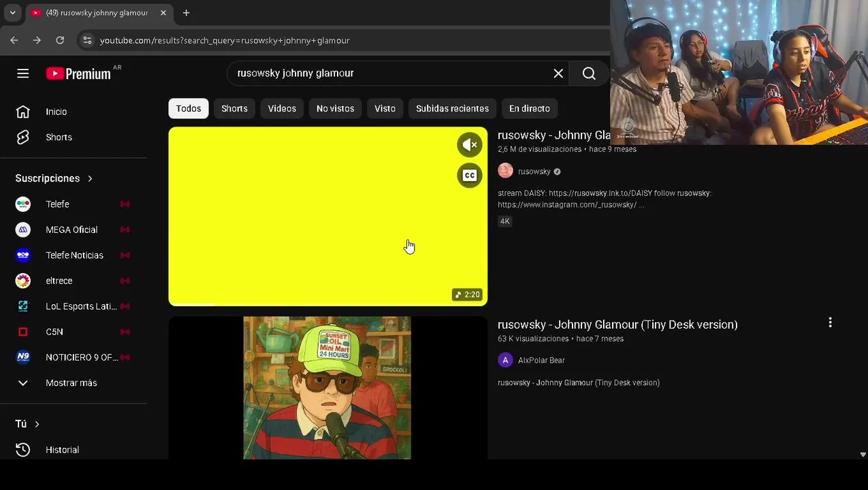Click the AlxPolar Bear avatar
868x490 pixels.
pyautogui.click(x=505, y=360)
